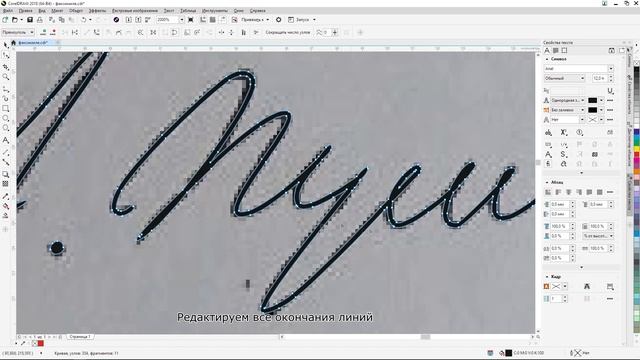Image resolution: width=640 pixels, height=360 pixels.
Task: Click the horizontal scrollbar thumb
Action: (425, 337)
